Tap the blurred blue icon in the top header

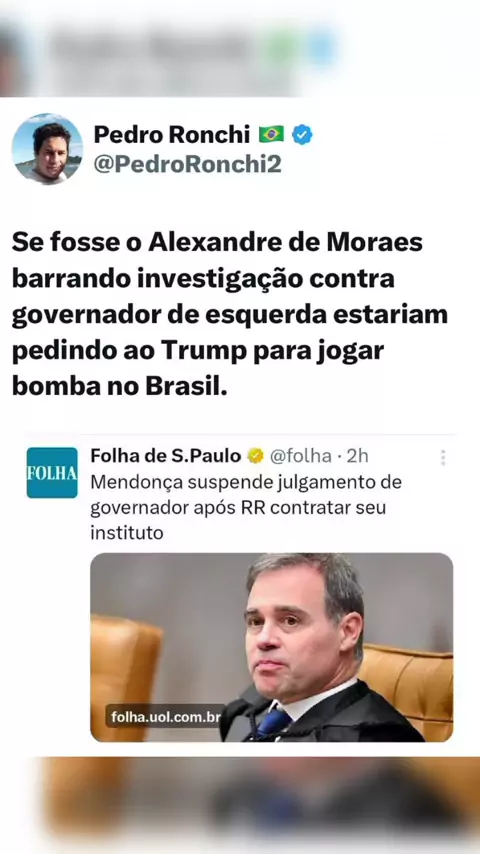click(323, 47)
